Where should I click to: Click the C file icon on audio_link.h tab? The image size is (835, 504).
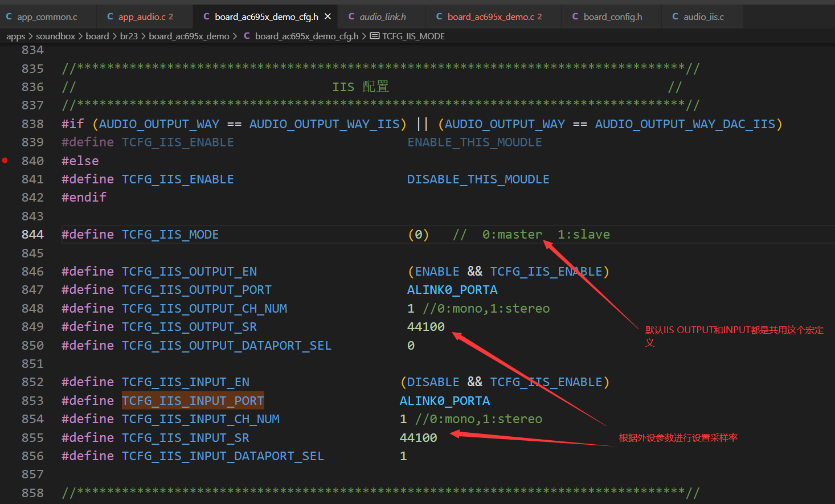coord(351,17)
